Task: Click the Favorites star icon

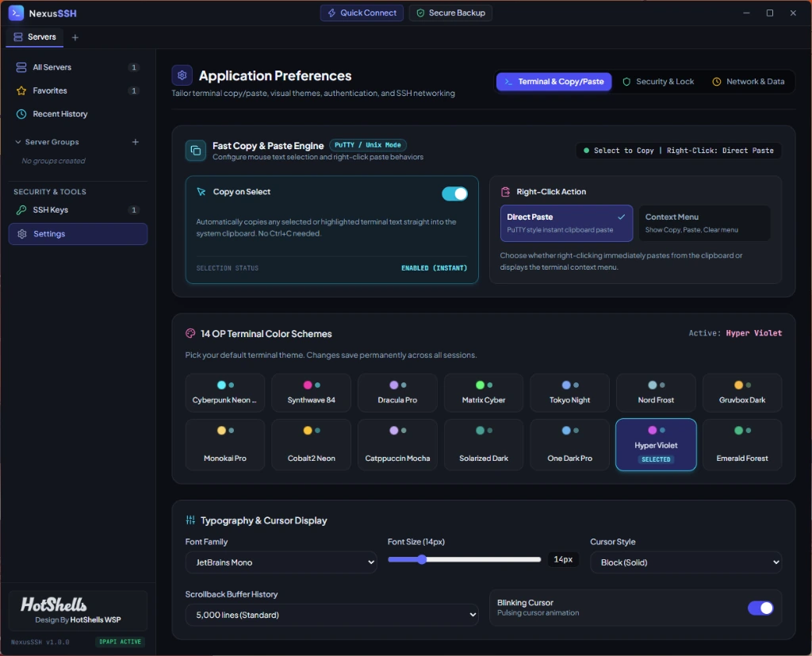Action: 21,90
